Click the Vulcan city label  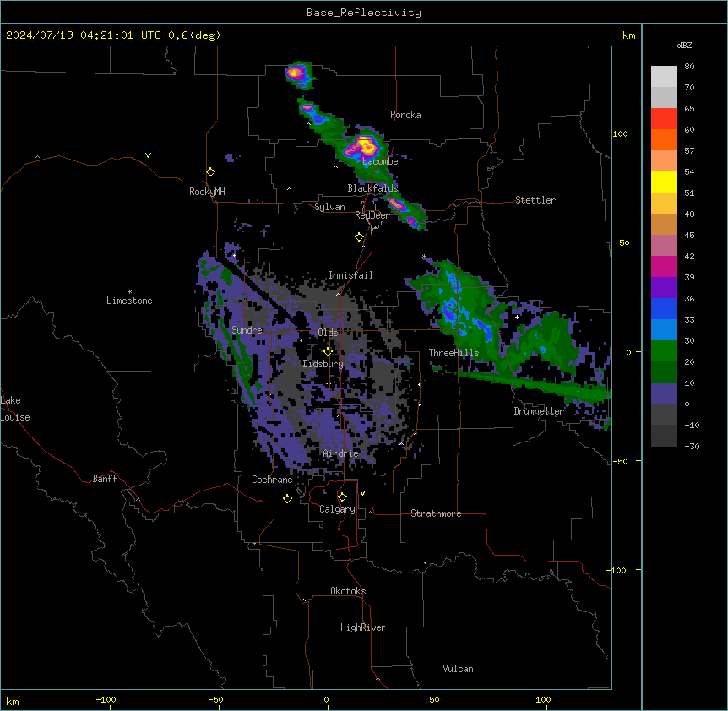[458, 669]
